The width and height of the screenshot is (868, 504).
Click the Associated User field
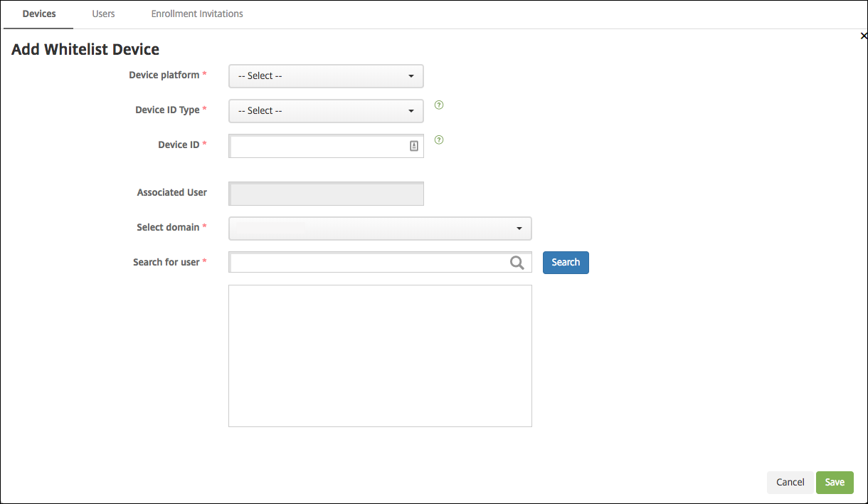(x=326, y=194)
